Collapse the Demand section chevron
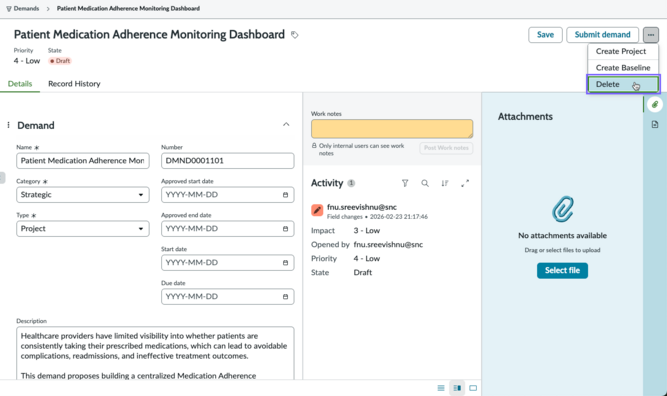667x396 pixels. (x=286, y=124)
